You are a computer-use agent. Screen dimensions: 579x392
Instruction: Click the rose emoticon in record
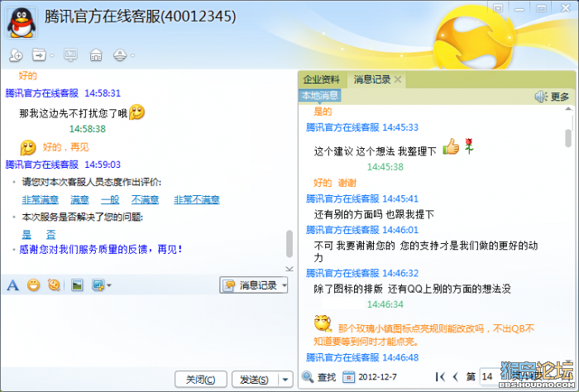(x=469, y=146)
